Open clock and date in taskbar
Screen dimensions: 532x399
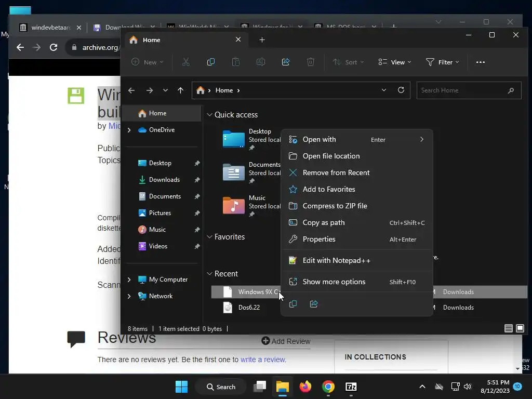pos(495,387)
